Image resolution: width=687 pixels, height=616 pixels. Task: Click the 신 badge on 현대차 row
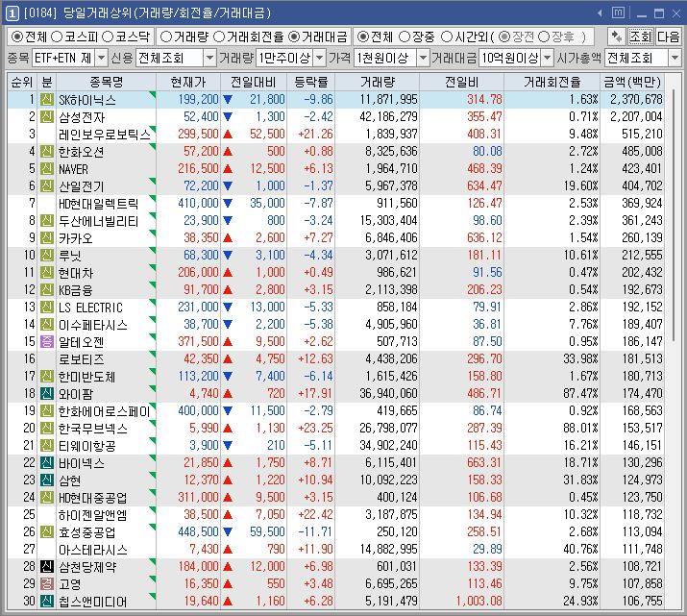(47, 273)
